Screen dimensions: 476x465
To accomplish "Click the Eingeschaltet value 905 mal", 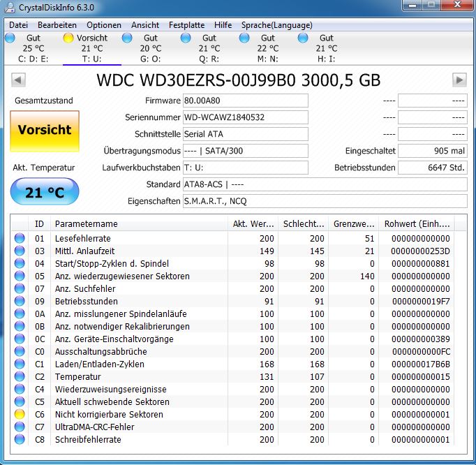I will (433, 151).
